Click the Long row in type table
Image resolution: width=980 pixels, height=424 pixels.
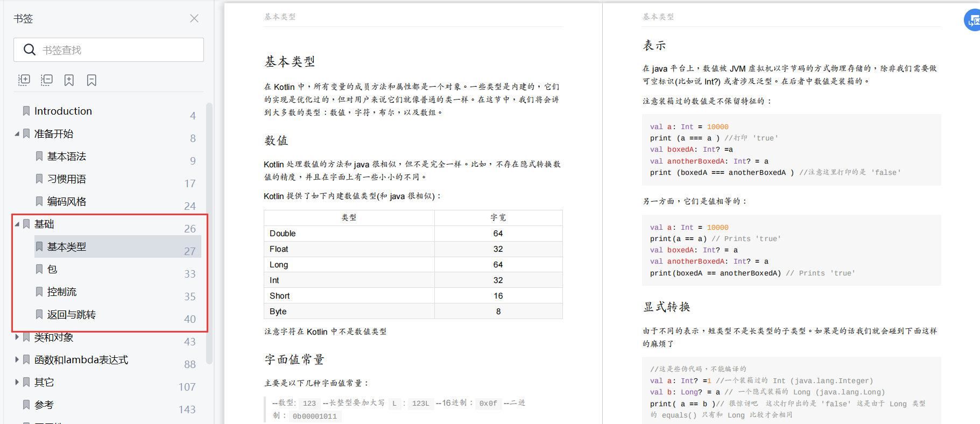[413, 265]
